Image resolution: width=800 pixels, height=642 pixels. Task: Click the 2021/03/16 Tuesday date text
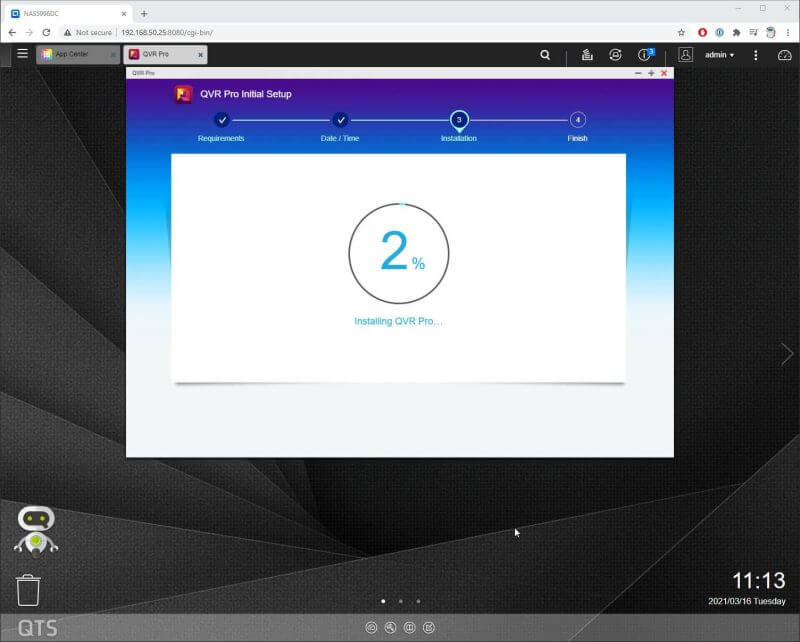[x=746, y=601]
